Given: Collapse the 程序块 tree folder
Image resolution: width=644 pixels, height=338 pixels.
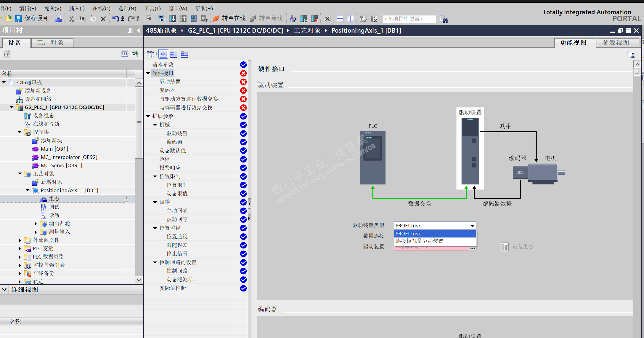Looking at the screenshot, I should (20, 132).
